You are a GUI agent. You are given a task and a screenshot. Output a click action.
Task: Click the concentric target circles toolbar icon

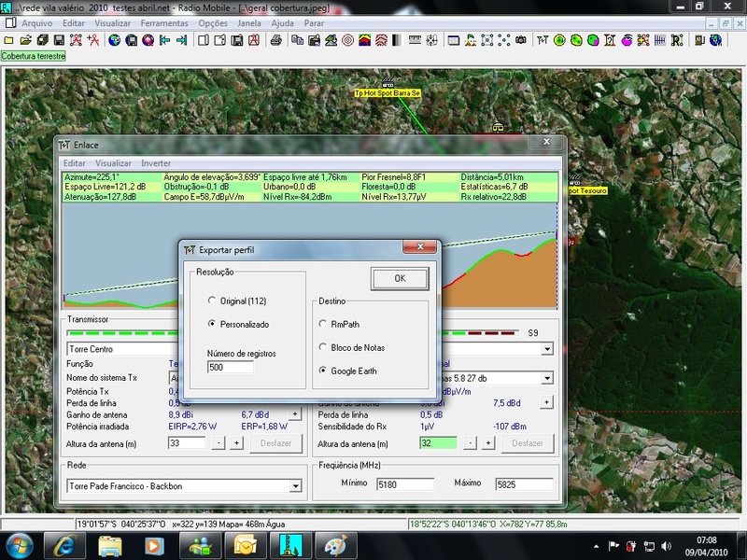[x=347, y=40]
